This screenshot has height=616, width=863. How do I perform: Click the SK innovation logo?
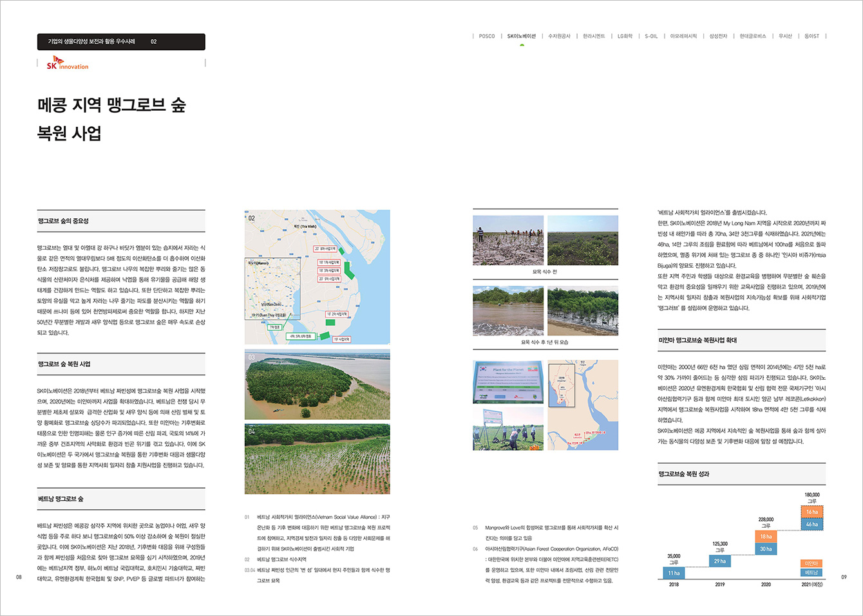(x=67, y=63)
